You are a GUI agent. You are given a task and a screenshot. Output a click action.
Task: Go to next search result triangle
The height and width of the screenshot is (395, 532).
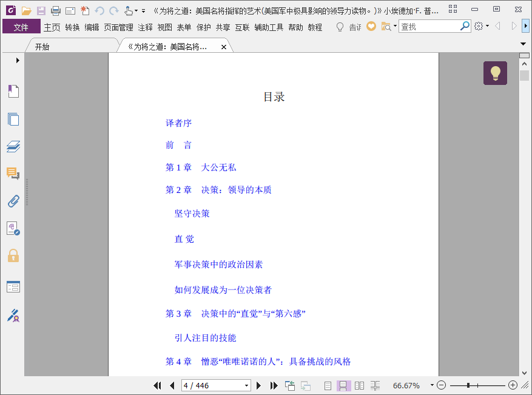coord(514,26)
